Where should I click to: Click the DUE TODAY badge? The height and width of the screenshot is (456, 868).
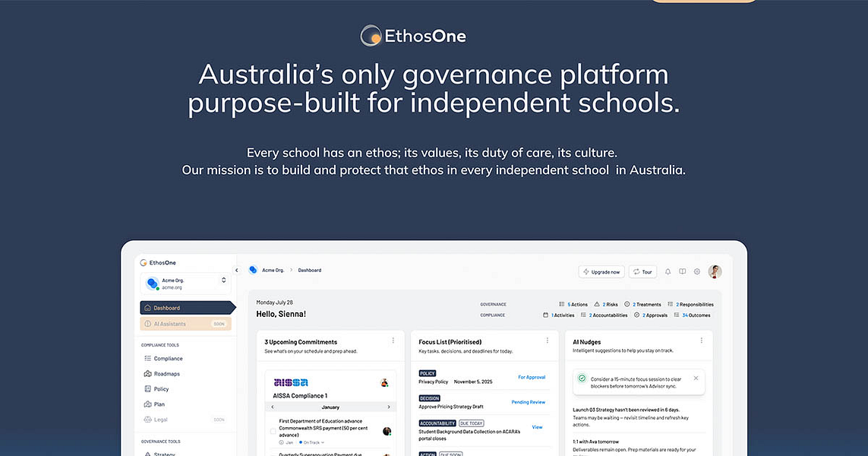click(x=472, y=423)
